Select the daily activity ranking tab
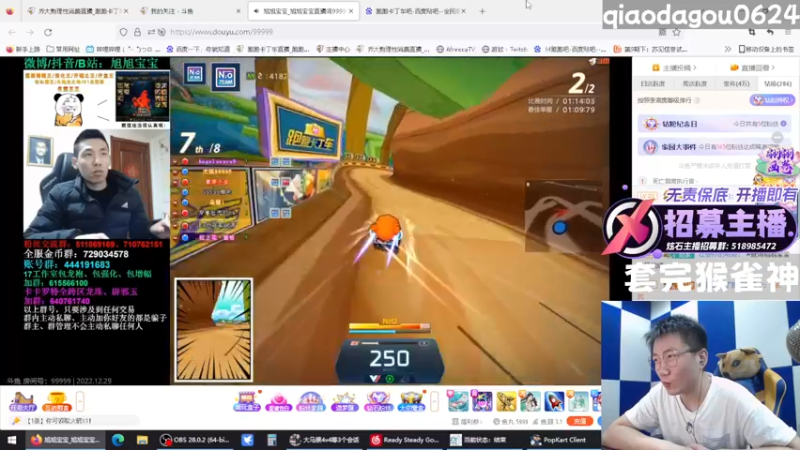 coord(653,84)
